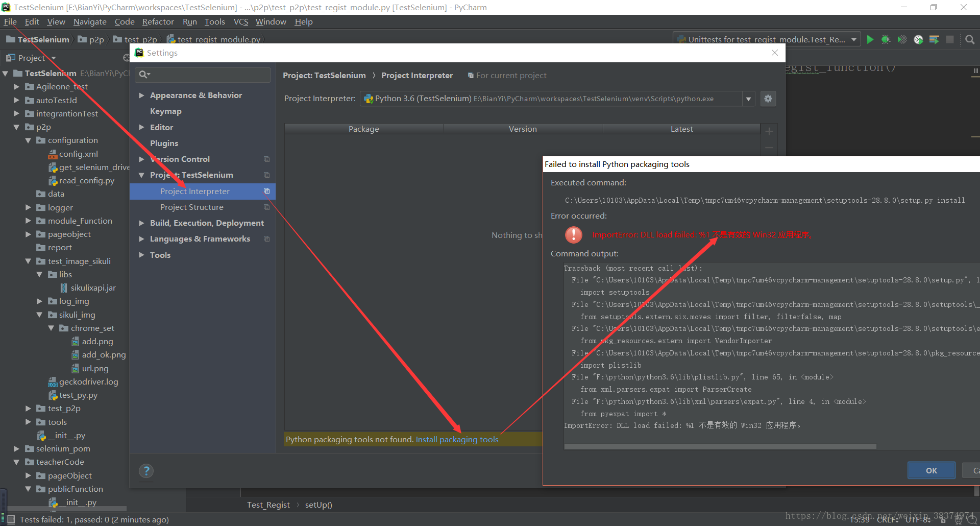Expand the logger folder

coord(28,207)
